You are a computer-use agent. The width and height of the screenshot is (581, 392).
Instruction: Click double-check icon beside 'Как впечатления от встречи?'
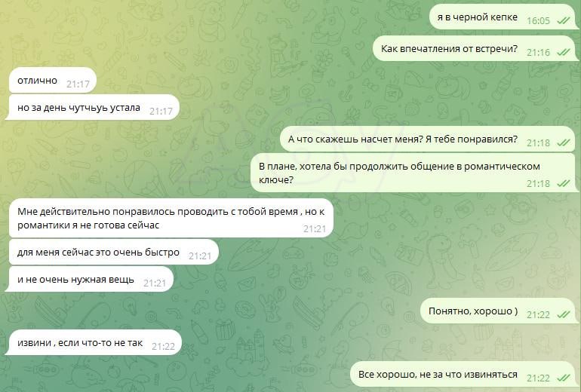(x=563, y=53)
